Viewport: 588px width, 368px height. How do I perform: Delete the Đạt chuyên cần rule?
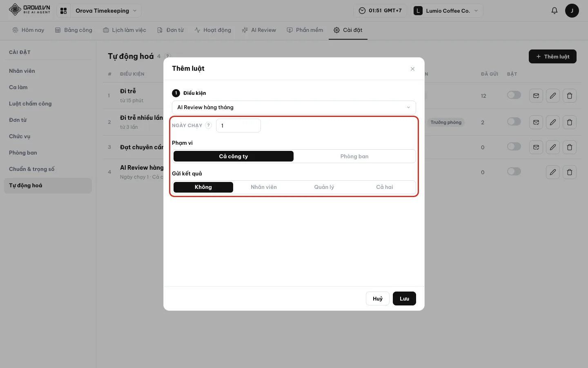(570, 147)
